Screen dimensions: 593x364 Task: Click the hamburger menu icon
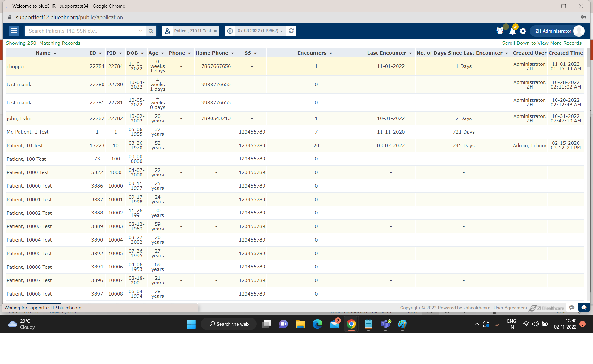pos(15,30)
